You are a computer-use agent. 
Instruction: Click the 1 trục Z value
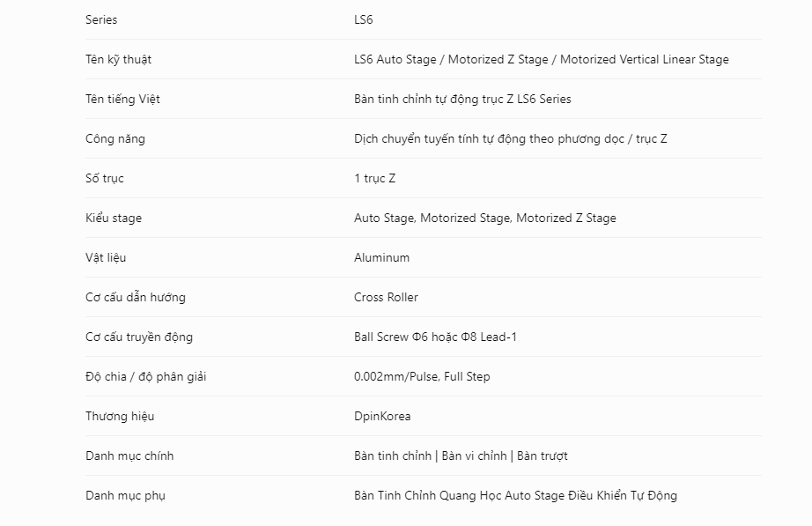click(x=374, y=178)
